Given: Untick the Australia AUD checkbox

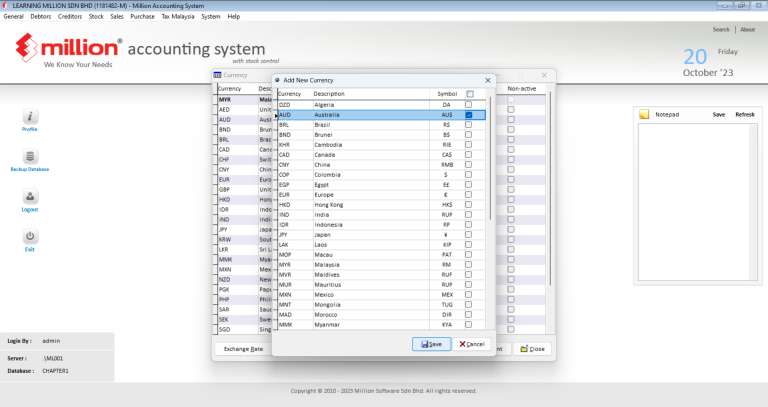Looking at the screenshot, I should click(469, 115).
